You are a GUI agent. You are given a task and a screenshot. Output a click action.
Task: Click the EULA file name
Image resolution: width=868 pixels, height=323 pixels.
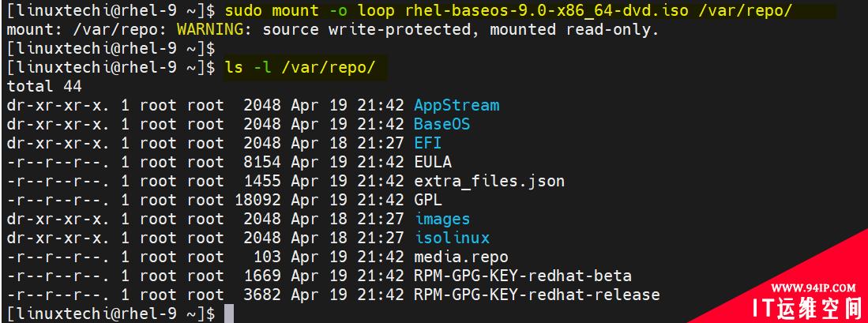[x=433, y=162]
